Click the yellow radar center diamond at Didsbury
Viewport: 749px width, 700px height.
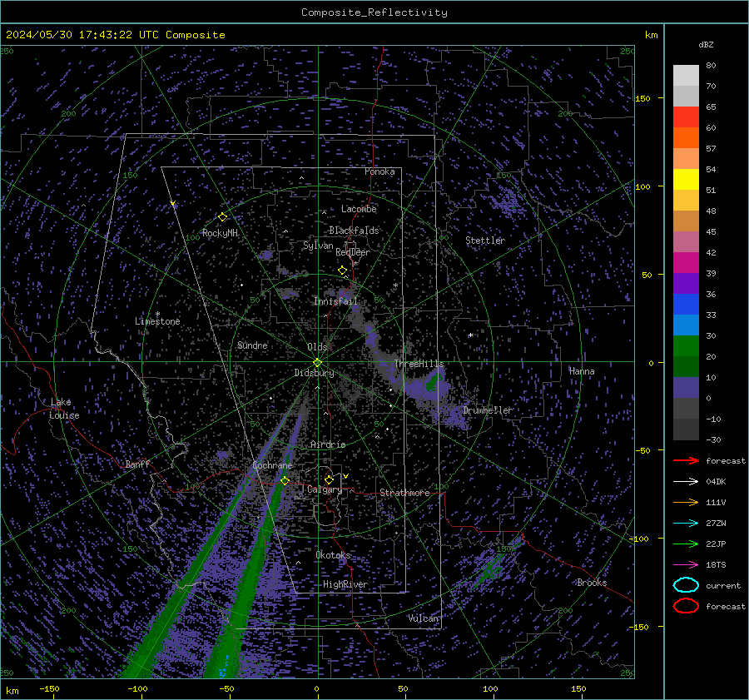point(317,363)
